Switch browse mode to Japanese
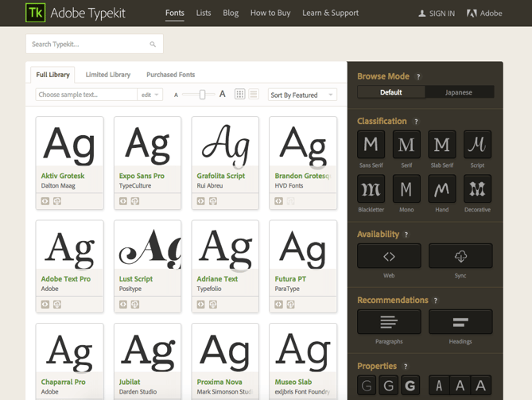The height and width of the screenshot is (400, 532). click(458, 92)
